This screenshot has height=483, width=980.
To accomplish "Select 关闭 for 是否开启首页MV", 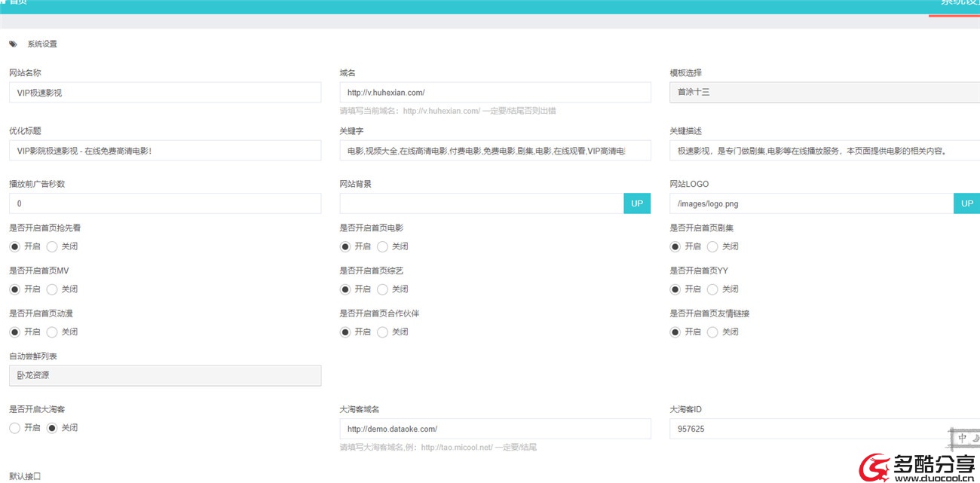I will (x=53, y=289).
